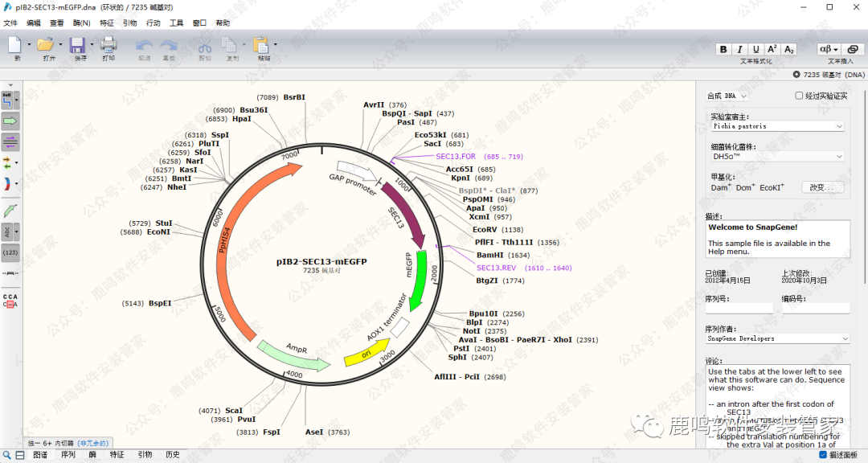868x463 pixels.
Task: Enable the 经过实验证实 checkbox
Action: click(x=799, y=96)
